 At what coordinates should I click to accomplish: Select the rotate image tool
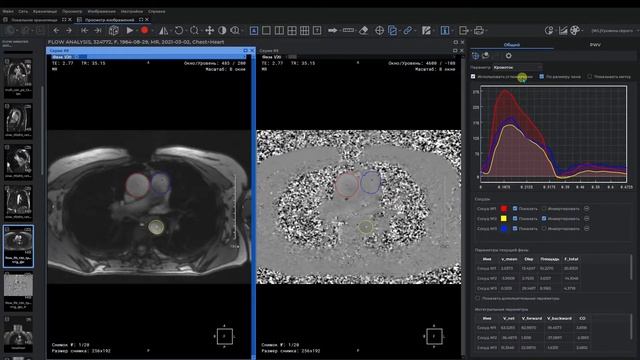point(179,31)
